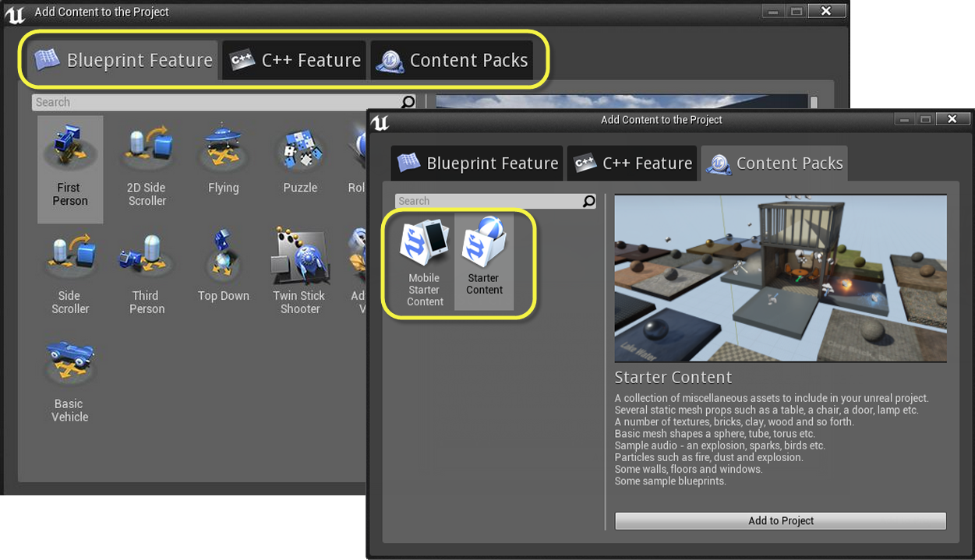View the Starter Content preview thumbnail

click(779, 279)
